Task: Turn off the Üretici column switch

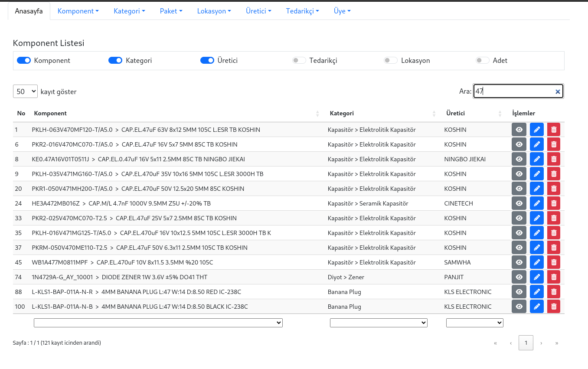Action: [x=207, y=60]
